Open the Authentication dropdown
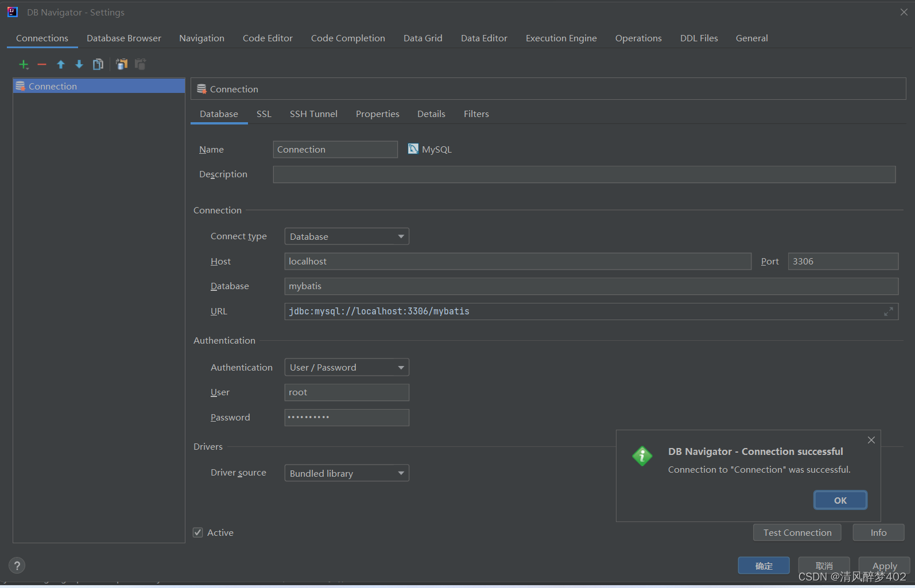Image resolution: width=915 pixels, height=588 pixels. pos(347,367)
